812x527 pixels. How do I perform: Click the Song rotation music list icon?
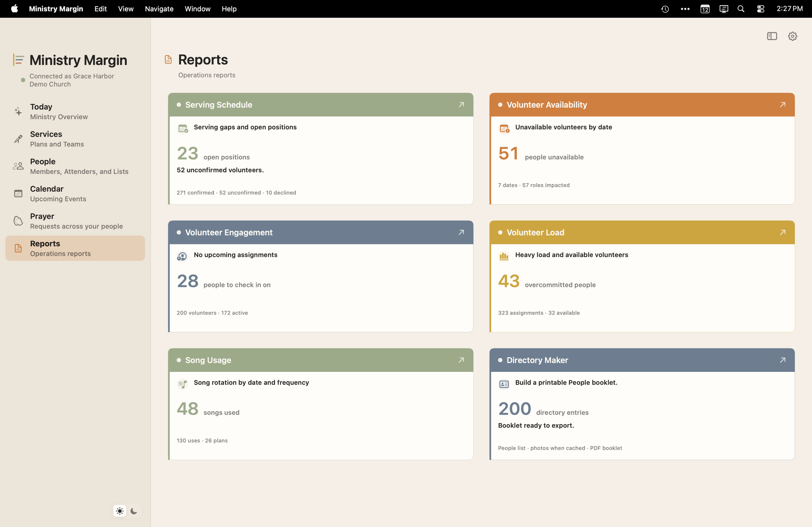(x=183, y=384)
